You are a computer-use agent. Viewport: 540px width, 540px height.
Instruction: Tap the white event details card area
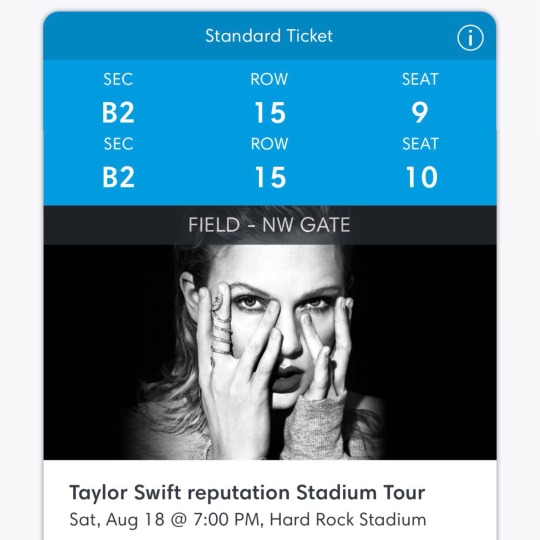(270, 500)
